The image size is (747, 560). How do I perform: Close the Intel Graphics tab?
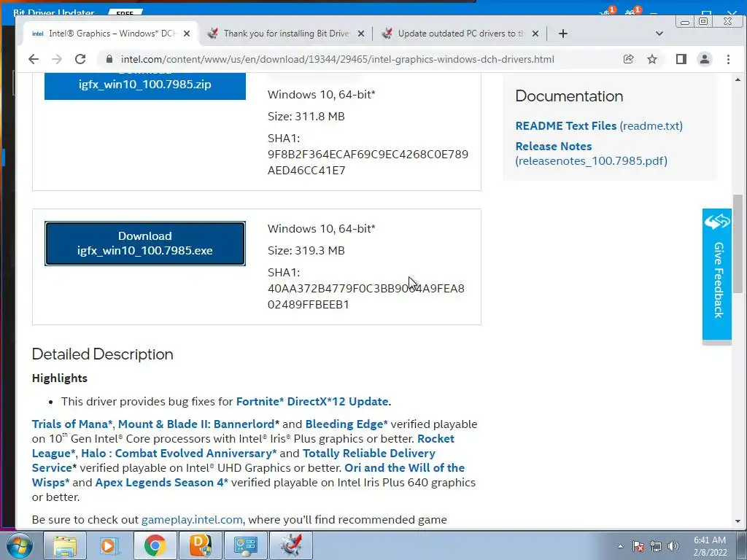point(187,34)
